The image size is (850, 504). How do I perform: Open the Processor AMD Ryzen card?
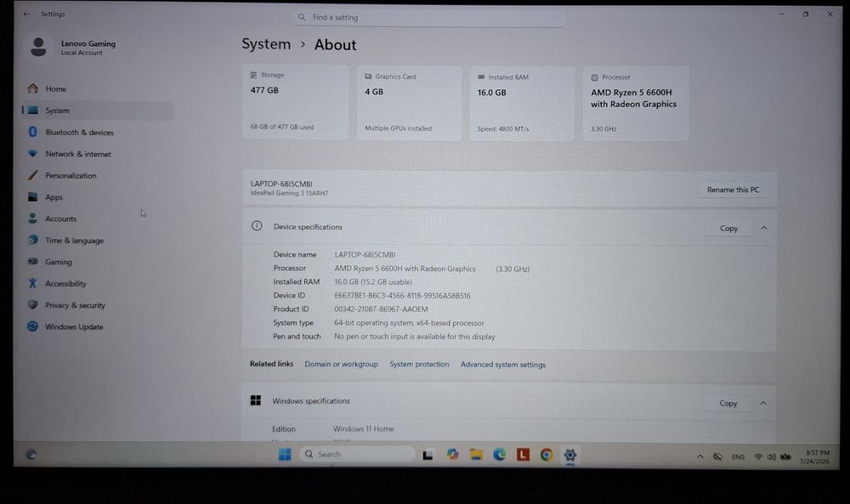(635, 104)
